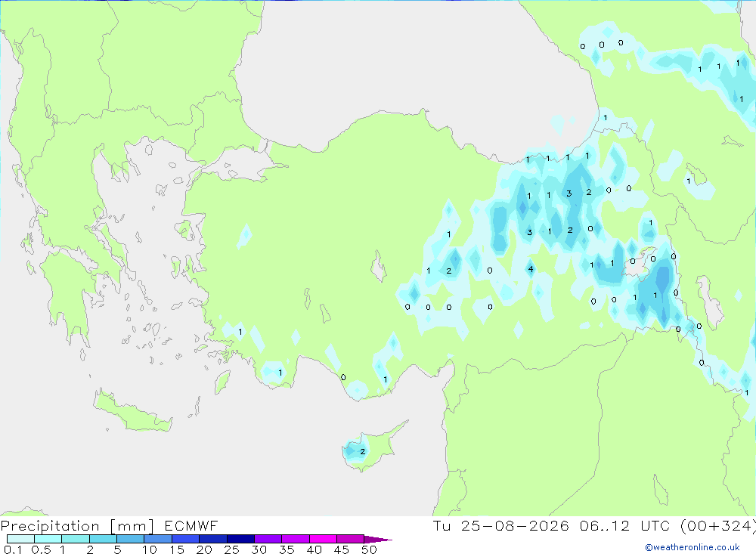The width and height of the screenshot is (756, 554).
Task: Click legend scale label '35'
Action: (287, 549)
